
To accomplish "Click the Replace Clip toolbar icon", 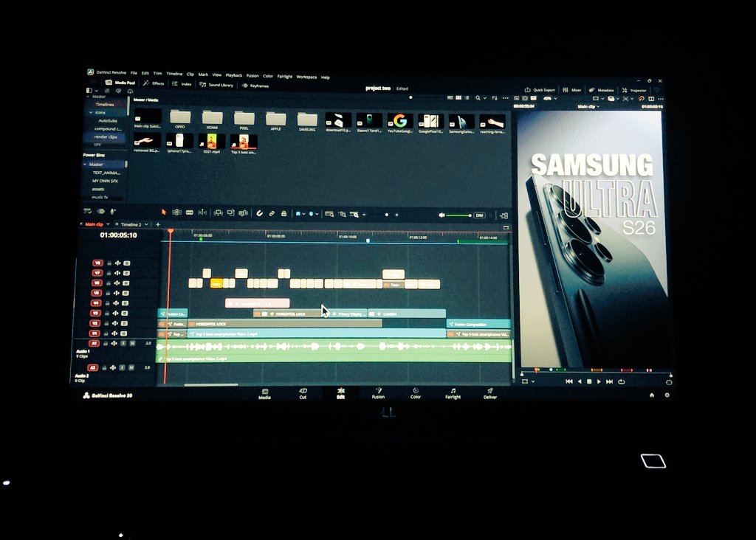I will pyautogui.click(x=244, y=213).
